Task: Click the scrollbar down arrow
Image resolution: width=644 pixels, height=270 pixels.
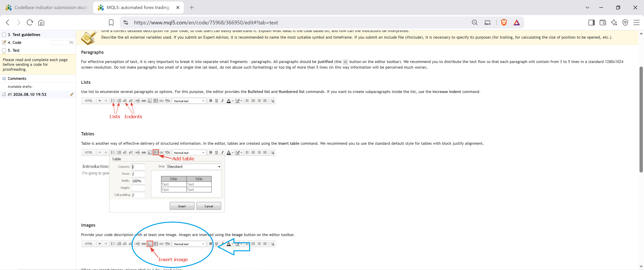Action: click(x=641, y=266)
